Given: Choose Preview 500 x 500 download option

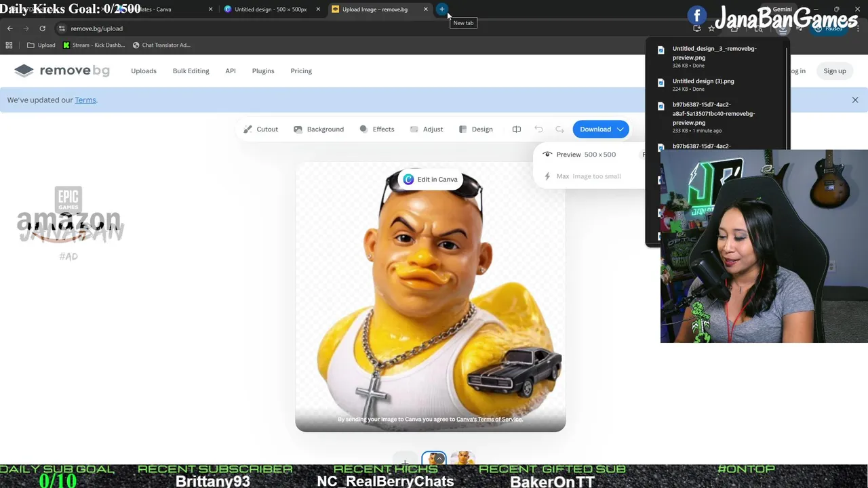Looking at the screenshot, I should click(x=586, y=155).
